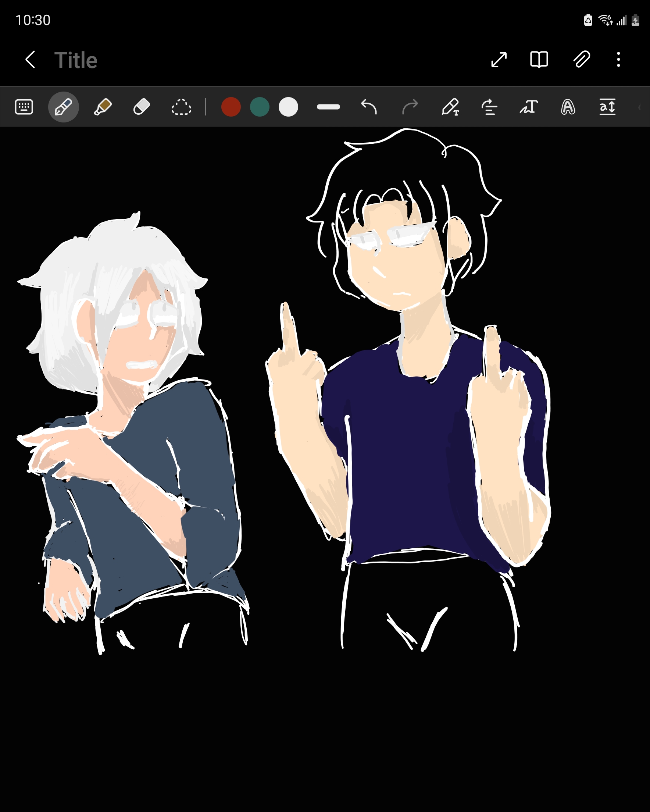Image resolution: width=650 pixels, height=812 pixels.
Task: Select the Highlighter tool
Action: tap(103, 107)
